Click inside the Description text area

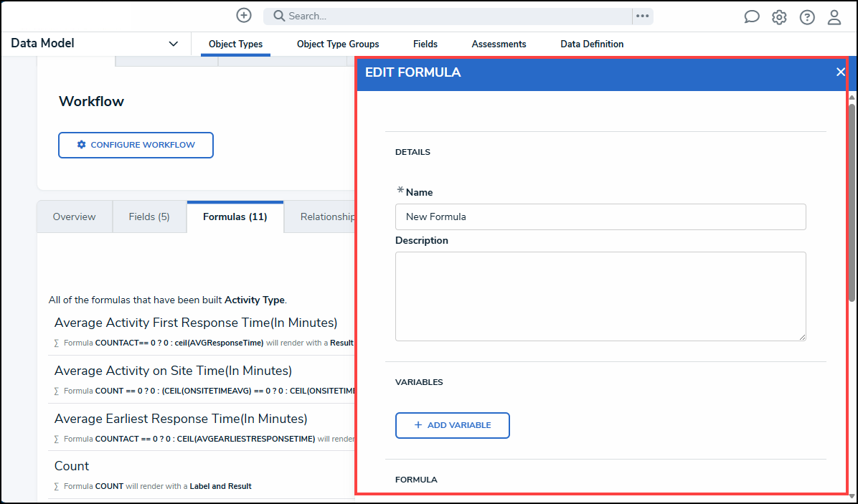[x=600, y=296]
